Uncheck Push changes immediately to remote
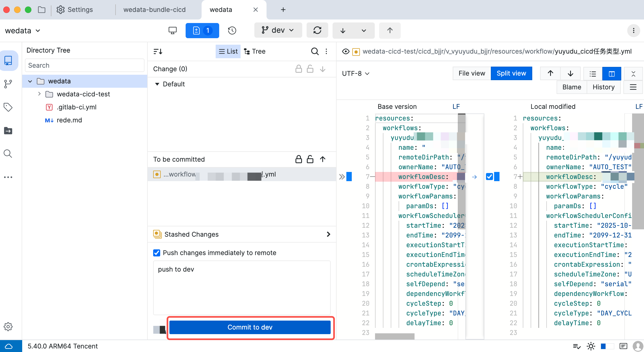The height and width of the screenshot is (352, 644). click(157, 253)
